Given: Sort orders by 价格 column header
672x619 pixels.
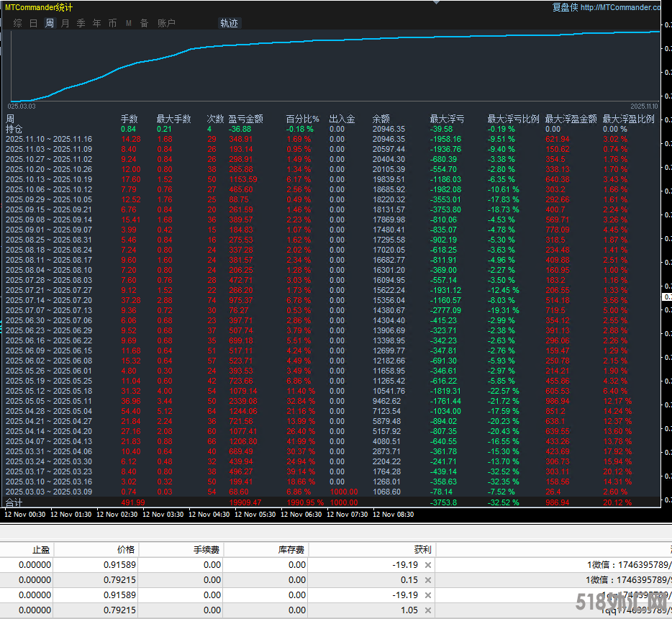Looking at the screenshot, I should tap(126, 550).
